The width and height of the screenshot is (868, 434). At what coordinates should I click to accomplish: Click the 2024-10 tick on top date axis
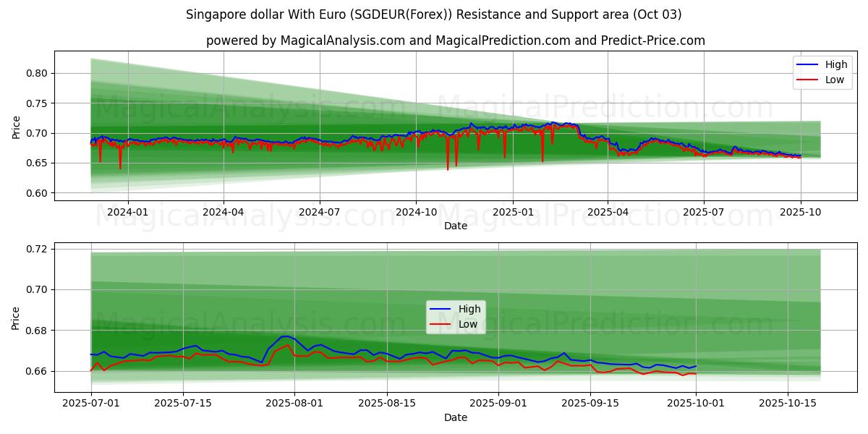coord(415,212)
